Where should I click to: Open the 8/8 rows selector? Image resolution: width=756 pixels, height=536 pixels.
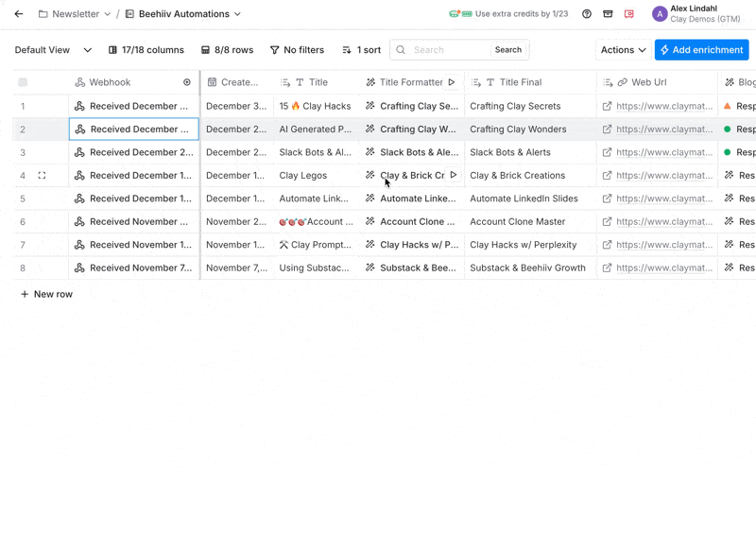point(227,50)
